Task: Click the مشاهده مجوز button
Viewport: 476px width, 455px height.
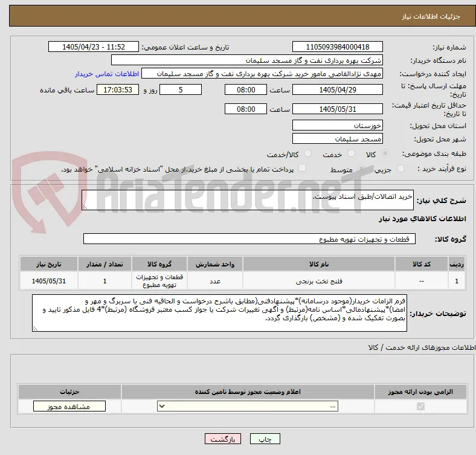Action: pyautogui.click(x=69, y=407)
